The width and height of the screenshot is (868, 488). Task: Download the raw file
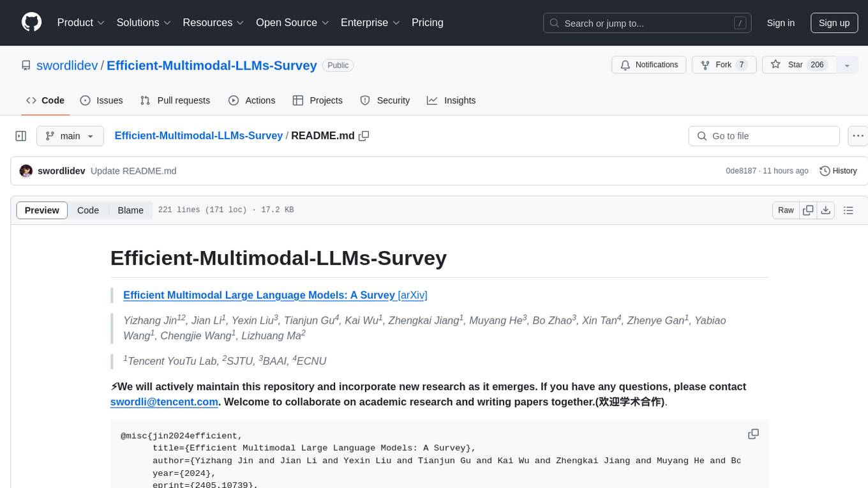tap(826, 210)
